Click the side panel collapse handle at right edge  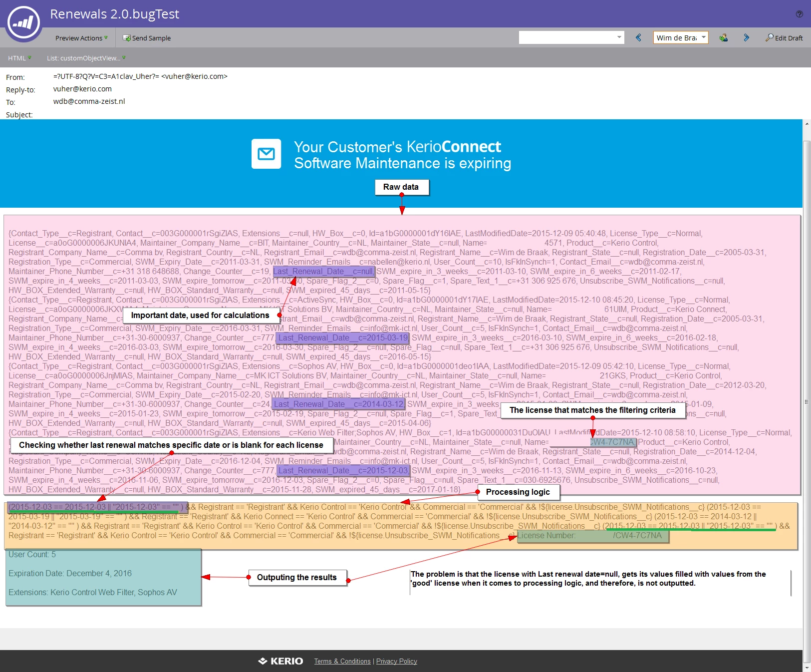[807, 402]
